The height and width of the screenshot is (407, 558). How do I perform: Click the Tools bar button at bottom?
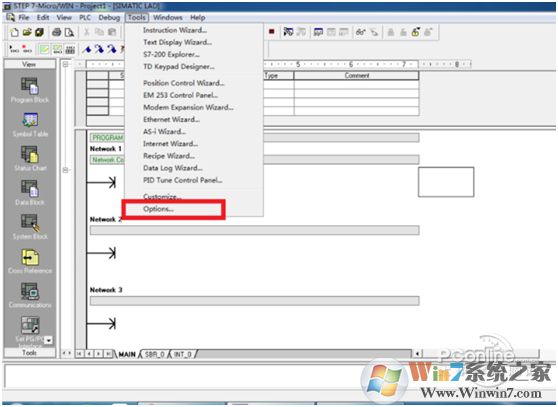tap(30, 353)
